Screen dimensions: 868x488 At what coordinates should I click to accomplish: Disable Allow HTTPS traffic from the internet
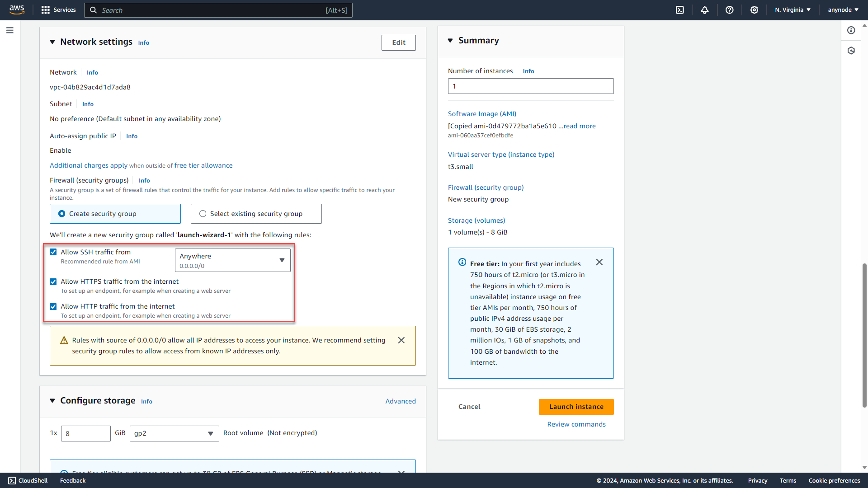pyautogui.click(x=53, y=282)
